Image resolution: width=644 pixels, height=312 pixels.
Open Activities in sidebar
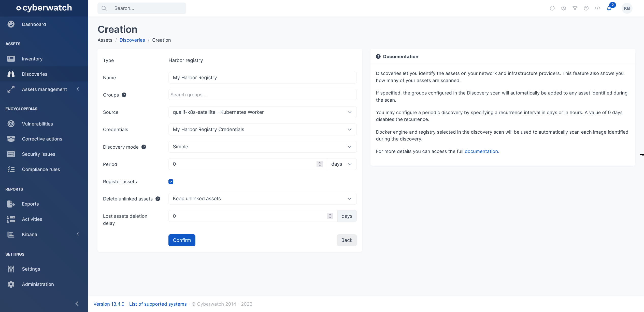[44, 219]
